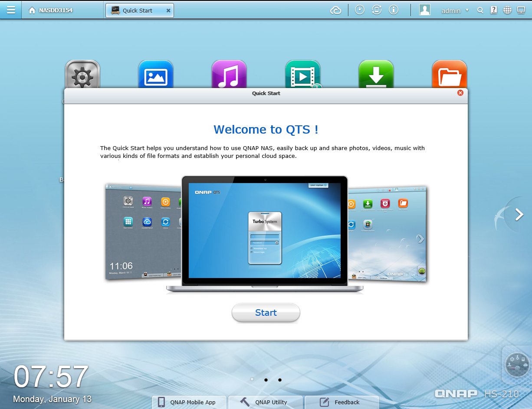Click the search magnifier icon
The width and height of the screenshot is (532, 409).
(x=480, y=10)
